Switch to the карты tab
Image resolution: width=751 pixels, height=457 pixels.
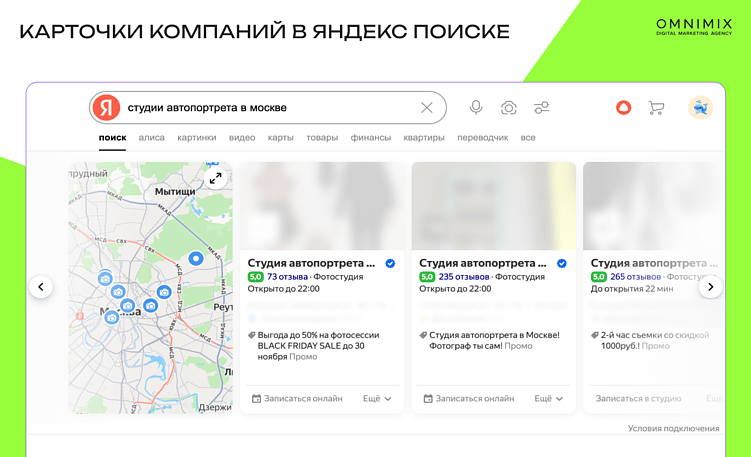tap(280, 137)
